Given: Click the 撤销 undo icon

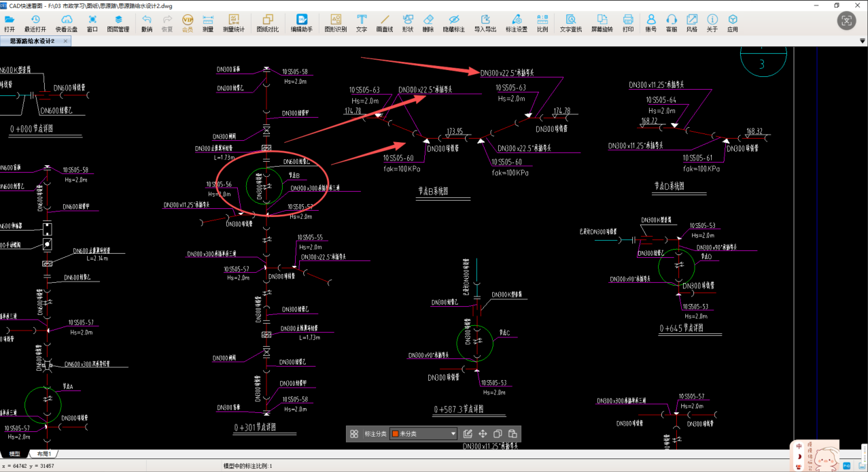Looking at the screenshot, I should tap(147, 24).
